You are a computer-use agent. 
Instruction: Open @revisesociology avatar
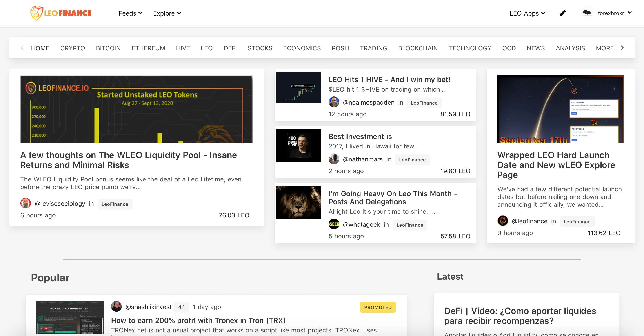(x=25, y=203)
